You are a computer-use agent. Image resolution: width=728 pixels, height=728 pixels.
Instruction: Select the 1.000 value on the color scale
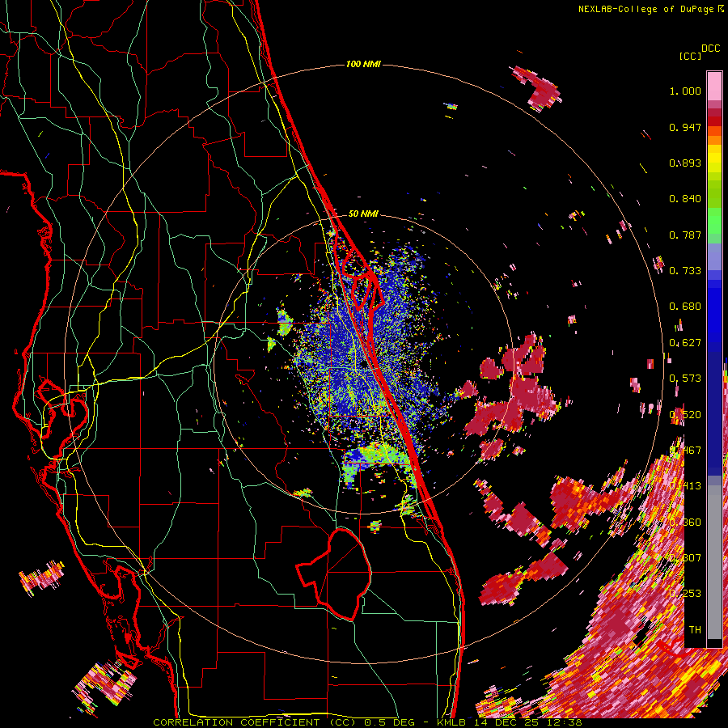coord(685,91)
